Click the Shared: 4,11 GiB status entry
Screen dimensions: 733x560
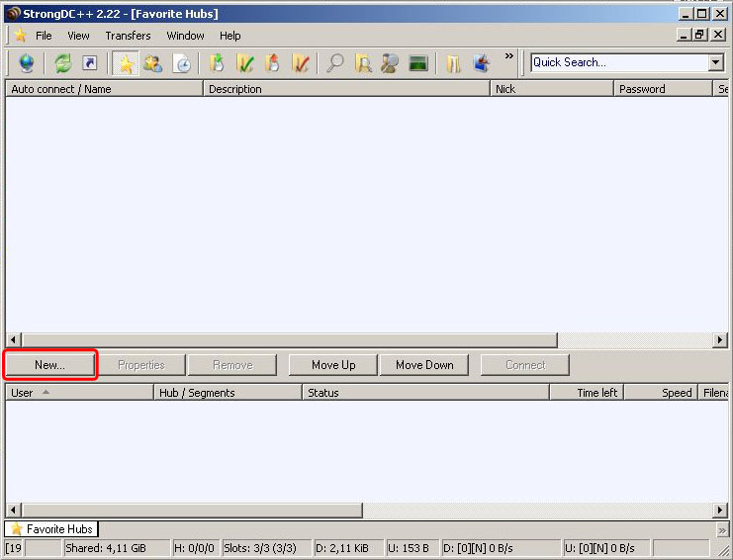pyautogui.click(x=117, y=548)
